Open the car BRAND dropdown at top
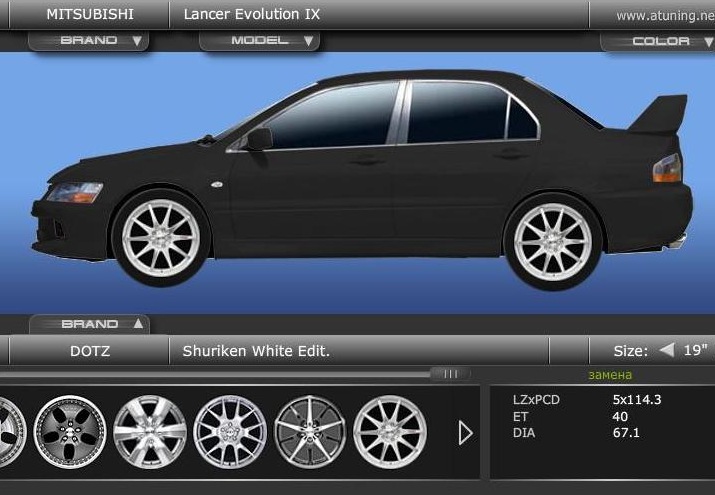The height and width of the screenshot is (495, 715). click(88, 41)
